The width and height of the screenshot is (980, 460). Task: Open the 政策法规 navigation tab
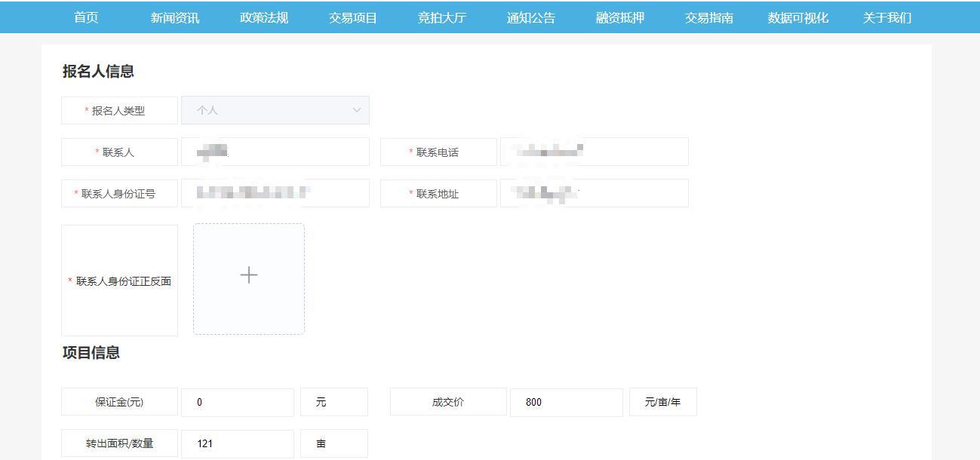[264, 18]
